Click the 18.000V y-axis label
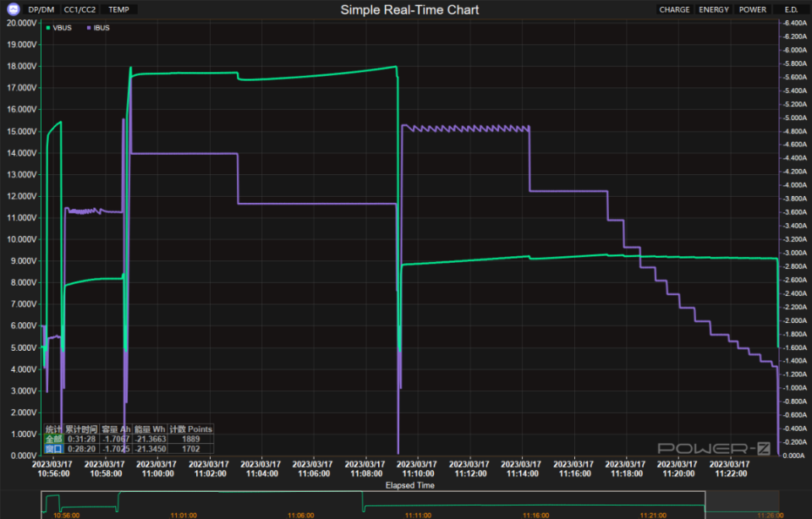This screenshot has height=519, width=812. point(22,66)
